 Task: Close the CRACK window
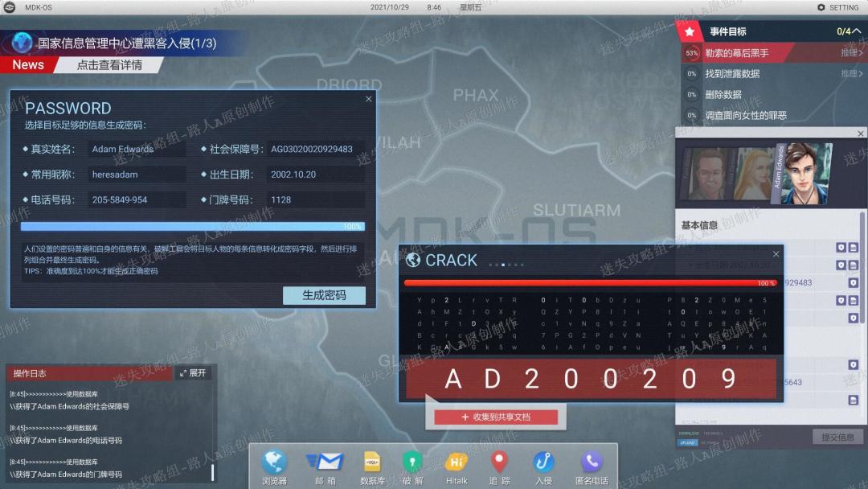tap(776, 253)
